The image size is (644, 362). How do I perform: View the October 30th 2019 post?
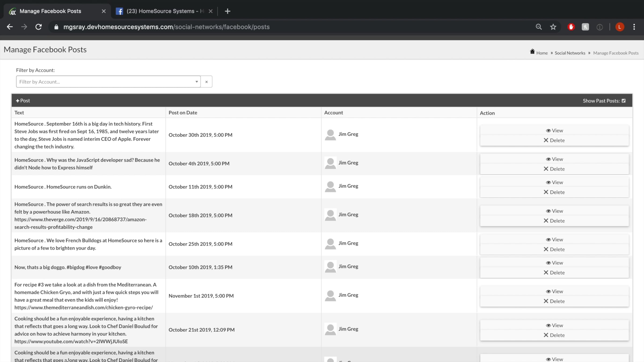coord(554,131)
